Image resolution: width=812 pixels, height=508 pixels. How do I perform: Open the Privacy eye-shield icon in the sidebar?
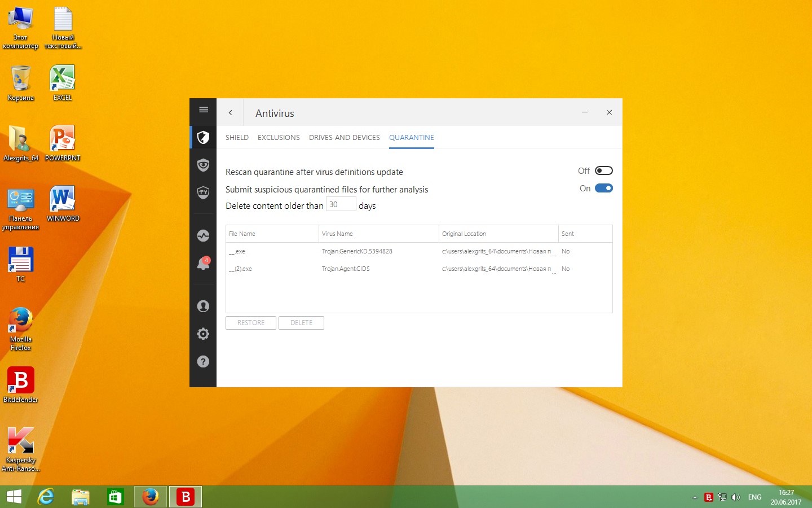click(204, 165)
